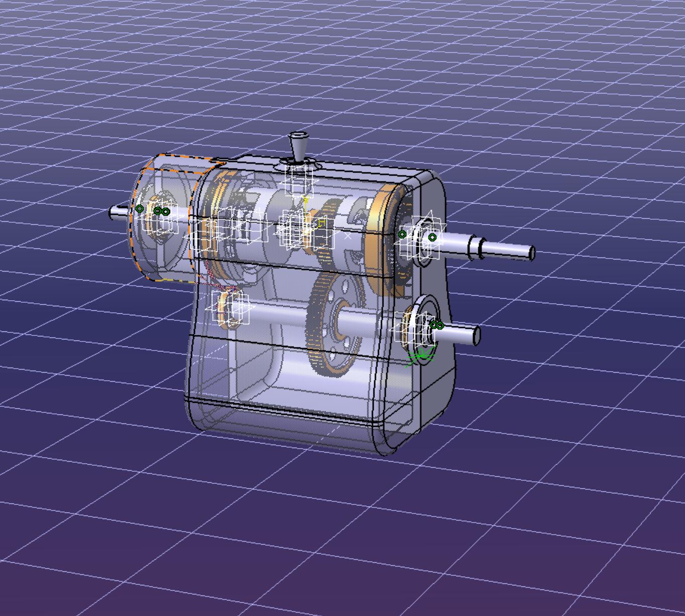Click the input shaft stub on the left
Screen dimensions: 685x616
(x=119, y=213)
